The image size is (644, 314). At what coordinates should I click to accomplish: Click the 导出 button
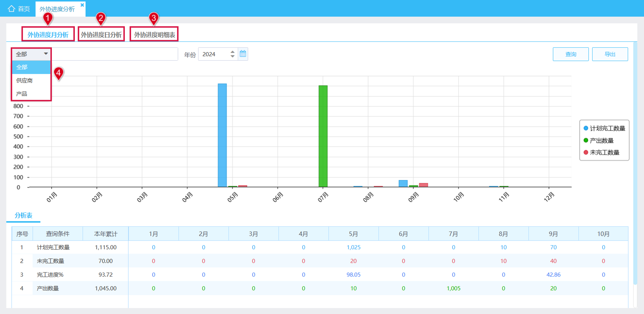coord(610,54)
